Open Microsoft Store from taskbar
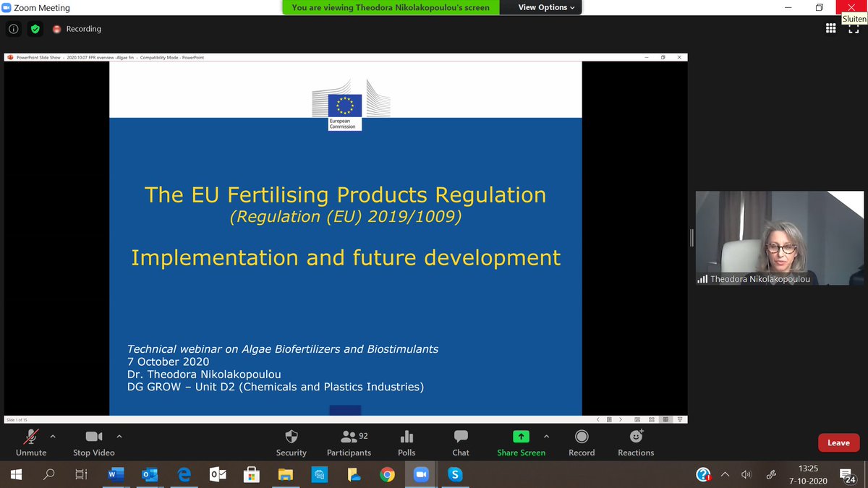This screenshot has height=488, width=868. (252, 474)
